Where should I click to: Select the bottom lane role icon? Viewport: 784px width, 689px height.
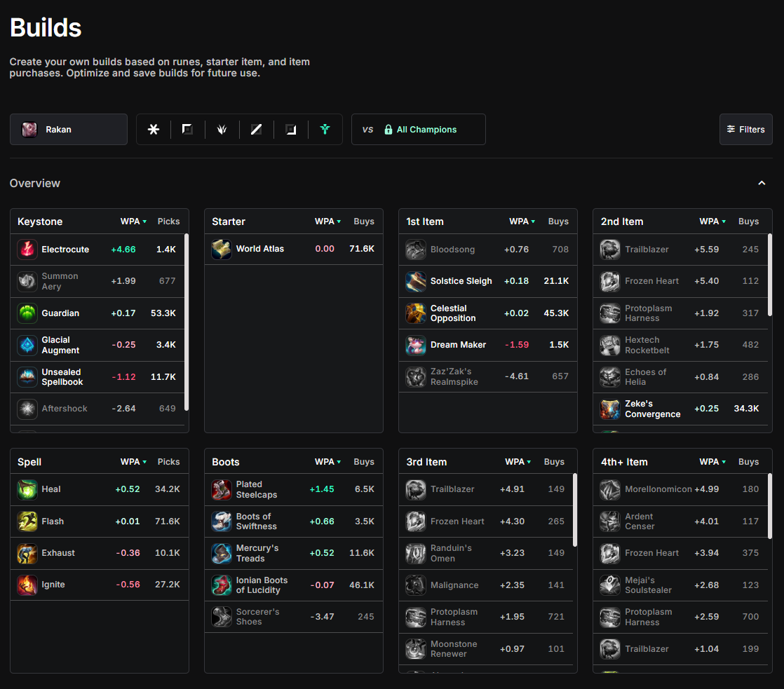pyautogui.click(x=290, y=130)
